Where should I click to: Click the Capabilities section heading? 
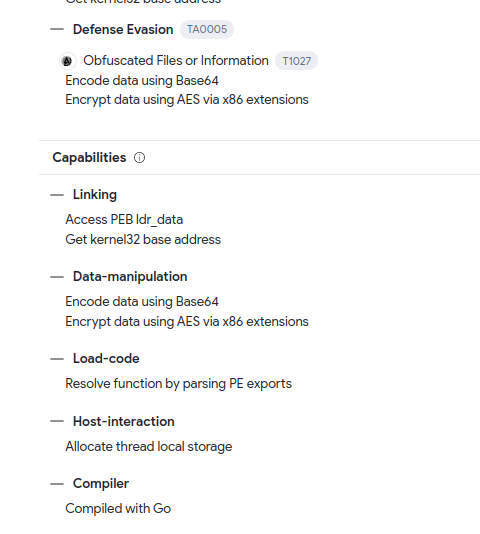[89, 158]
